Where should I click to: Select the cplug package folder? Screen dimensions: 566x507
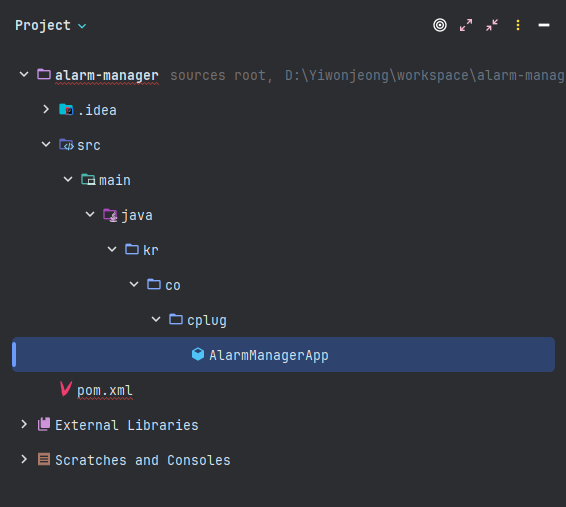207,320
